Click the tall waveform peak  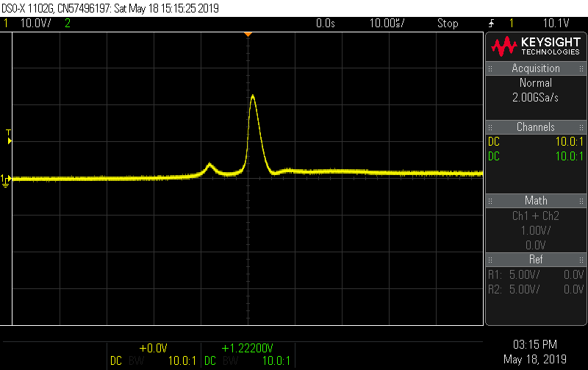[253, 96]
